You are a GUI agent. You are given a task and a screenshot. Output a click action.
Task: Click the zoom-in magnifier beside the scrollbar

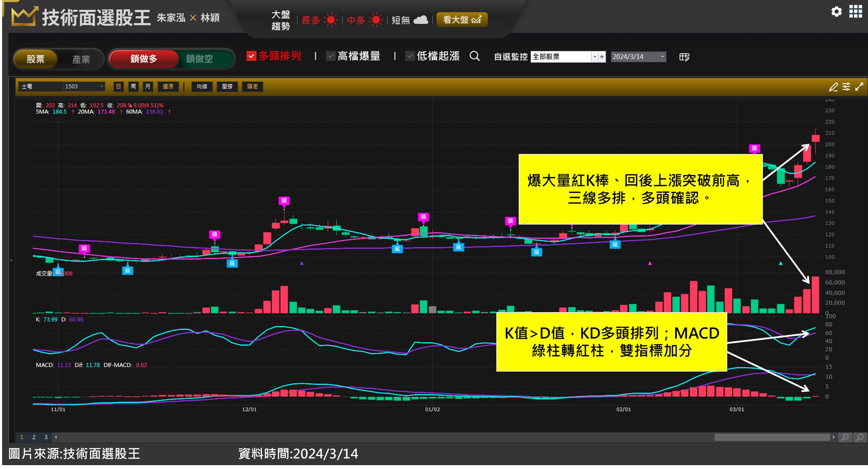click(845, 437)
